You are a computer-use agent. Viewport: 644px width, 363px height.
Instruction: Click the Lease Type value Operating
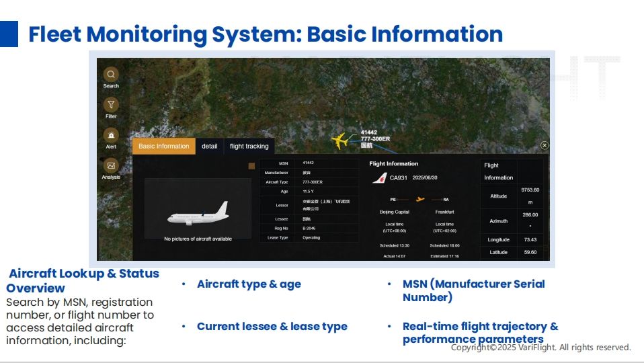coord(311,238)
